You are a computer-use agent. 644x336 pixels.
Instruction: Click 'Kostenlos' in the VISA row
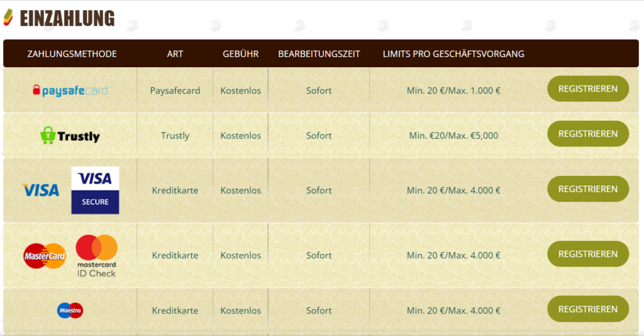(241, 190)
